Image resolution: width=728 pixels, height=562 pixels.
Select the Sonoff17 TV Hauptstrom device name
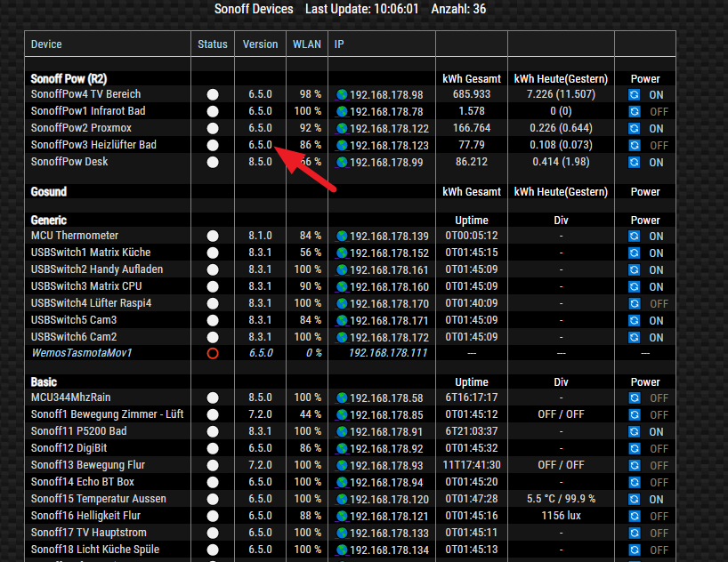tap(89, 533)
